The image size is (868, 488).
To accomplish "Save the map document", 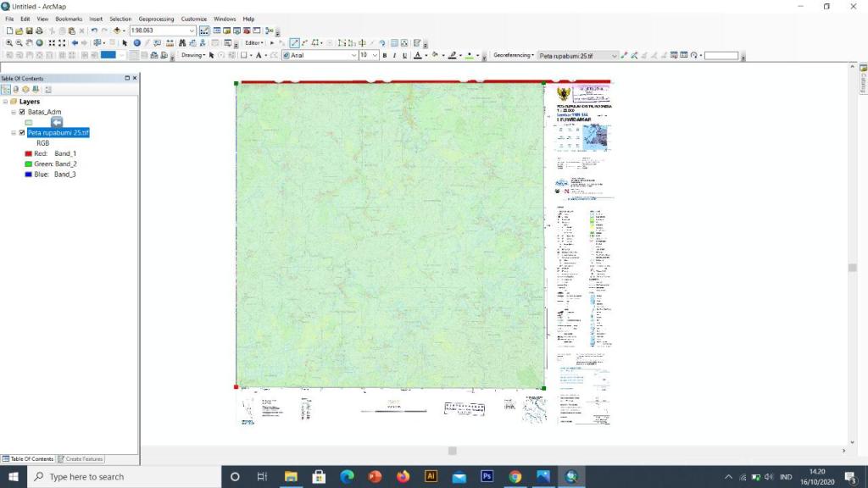I will point(29,30).
